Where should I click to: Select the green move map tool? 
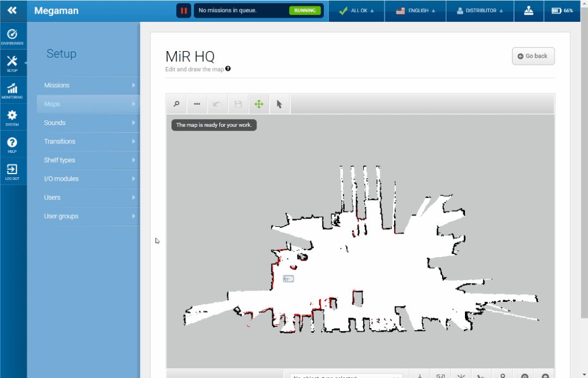pyautogui.click(x=259, y=104)
